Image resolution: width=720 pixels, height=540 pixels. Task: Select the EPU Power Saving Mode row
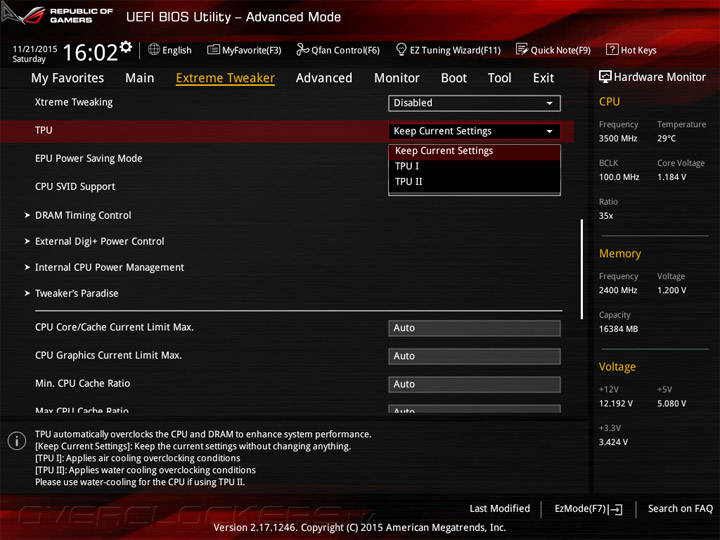tap(89, 158)
